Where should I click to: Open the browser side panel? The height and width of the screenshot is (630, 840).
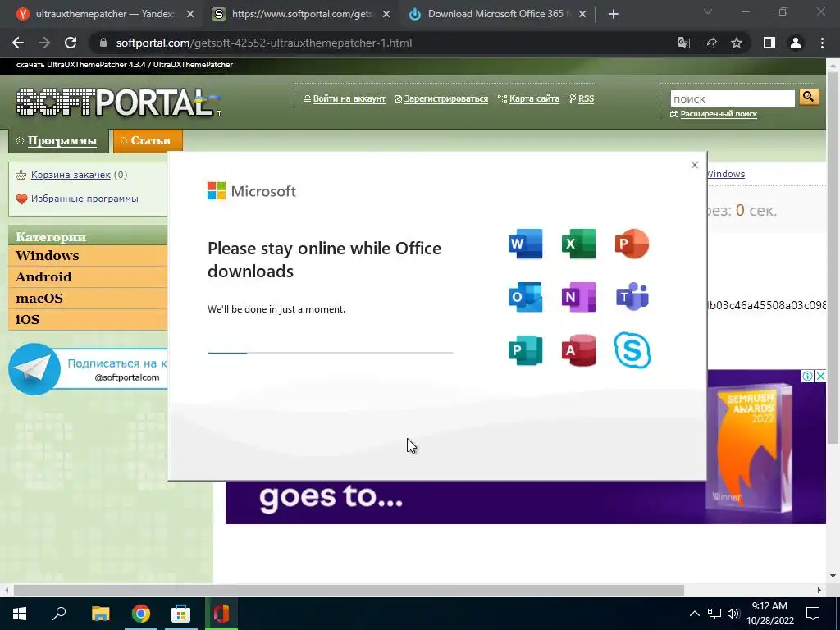pyautogui.click(x=769, y=43)
